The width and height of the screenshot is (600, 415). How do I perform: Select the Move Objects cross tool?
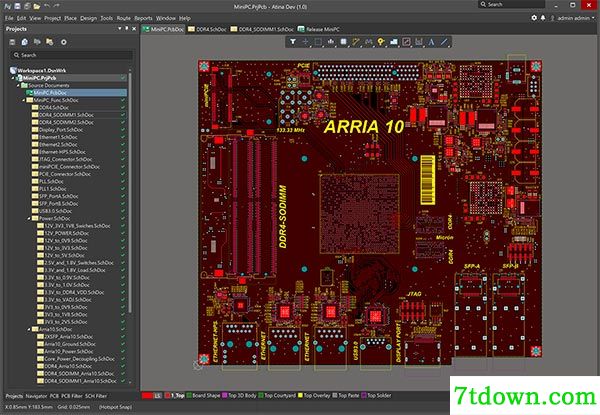(x=305, y=42)
